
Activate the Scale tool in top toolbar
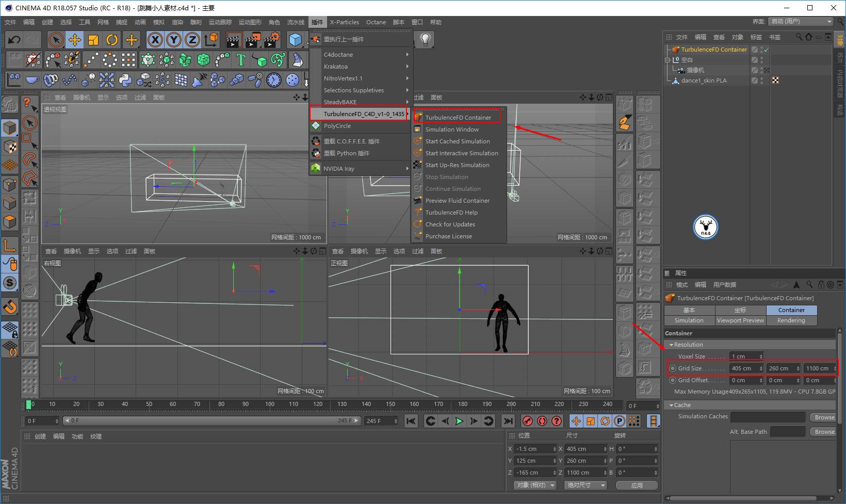click(93, 40)
